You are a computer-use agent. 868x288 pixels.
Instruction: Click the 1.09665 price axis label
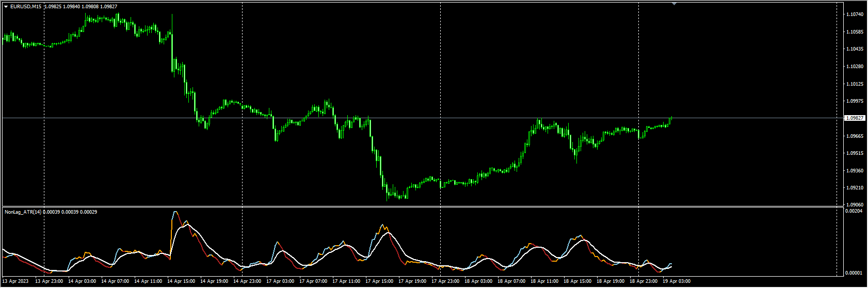pos(855,136)
